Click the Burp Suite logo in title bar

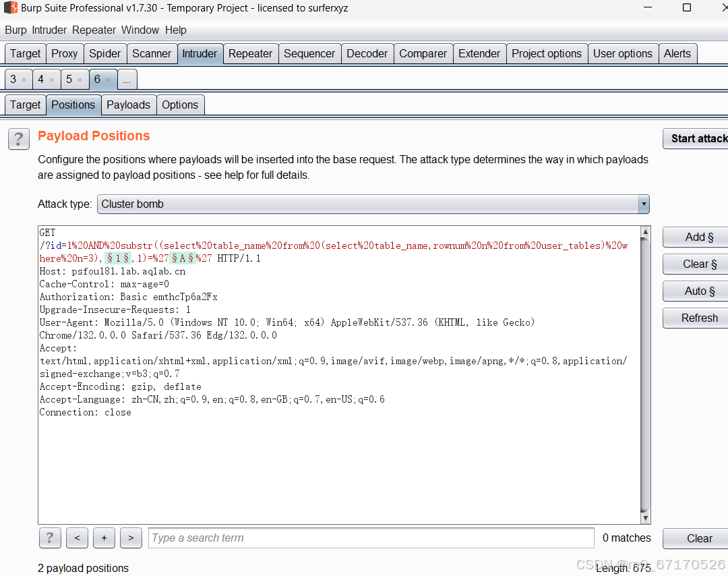(x=11, y=8)
